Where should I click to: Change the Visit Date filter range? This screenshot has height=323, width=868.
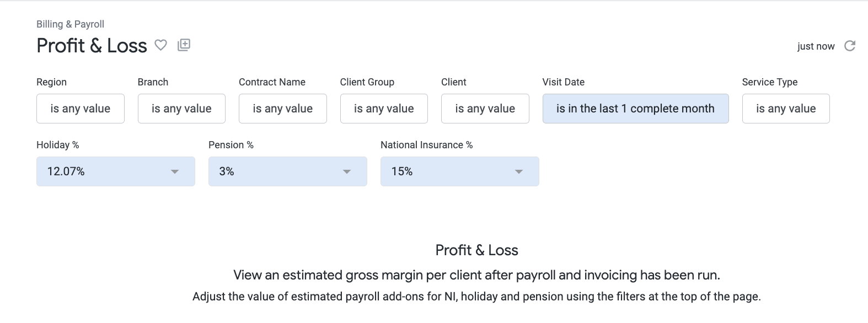tap(636, 109)
